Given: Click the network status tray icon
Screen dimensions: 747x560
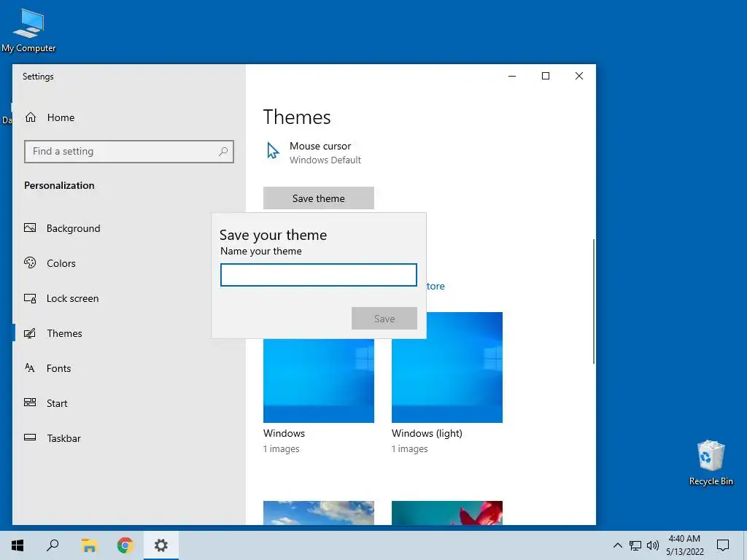Looking at the screenshot, I should click(635, 545).
